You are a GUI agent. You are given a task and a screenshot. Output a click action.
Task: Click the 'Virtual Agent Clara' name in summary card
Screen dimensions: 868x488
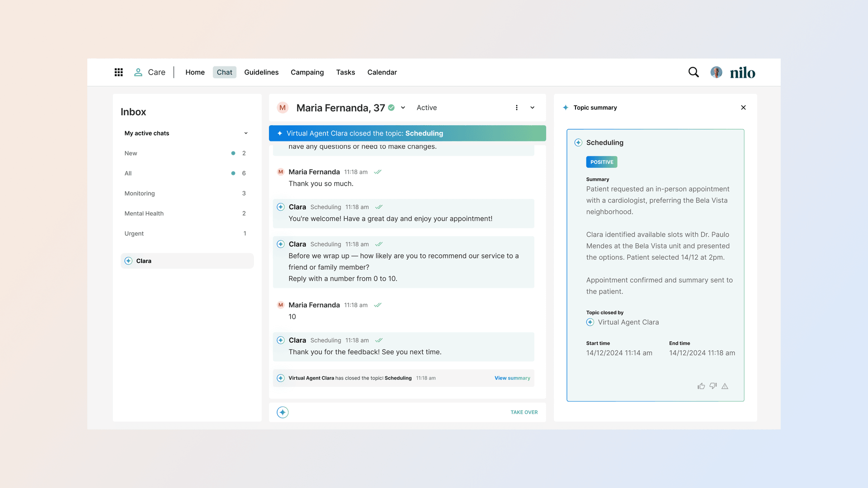pos(628,322)
